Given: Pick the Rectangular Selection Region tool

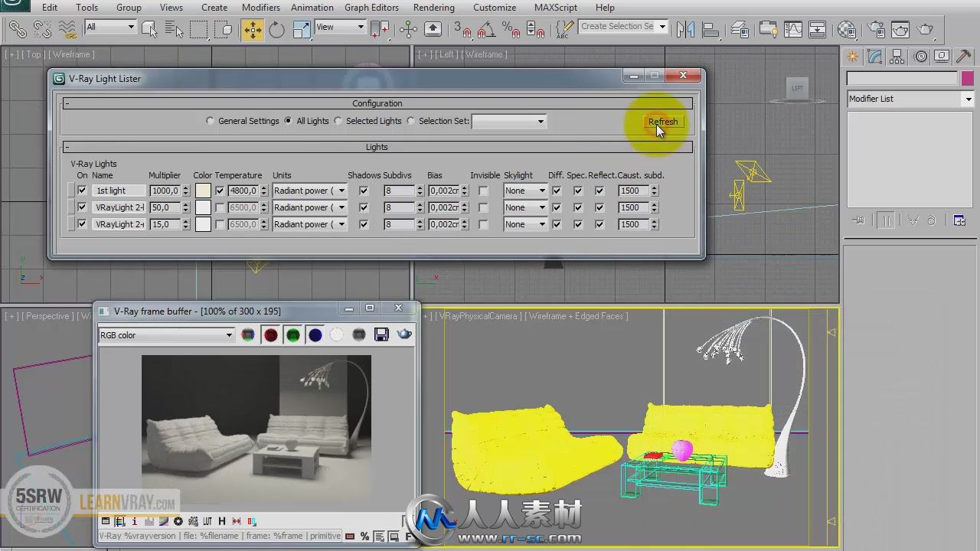Looking at the screenshot, I should pos(199,30).
